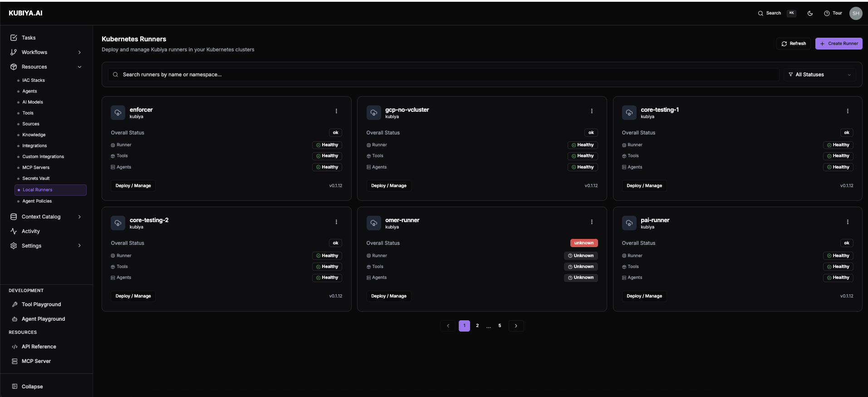868x397 pixels.
Task: Open Agent Policies in sidebar
Action: tap(37, 201)
